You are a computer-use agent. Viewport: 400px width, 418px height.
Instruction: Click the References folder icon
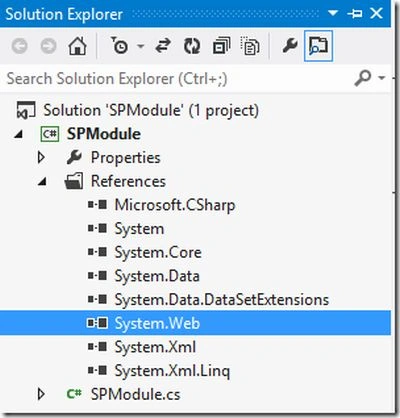pos(74,181)
